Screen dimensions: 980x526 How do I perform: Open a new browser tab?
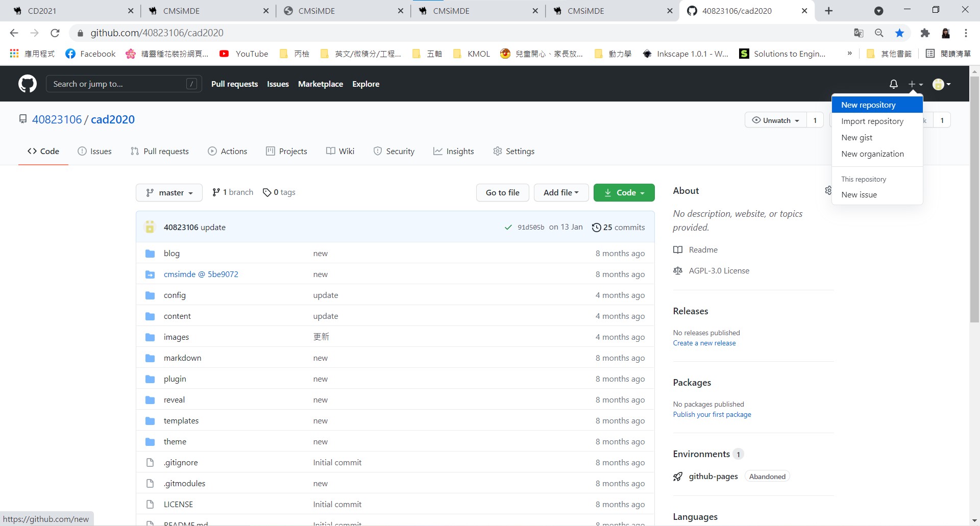click(x=828, y=11)
